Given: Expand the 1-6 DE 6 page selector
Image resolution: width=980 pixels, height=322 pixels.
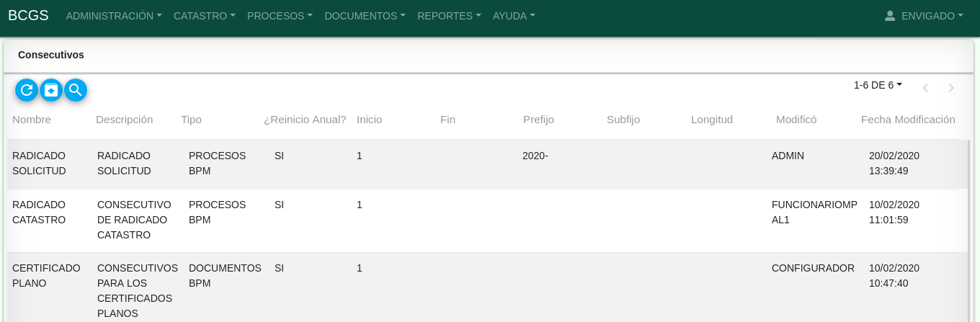Looking at the screenshot, I should [878, 85].
